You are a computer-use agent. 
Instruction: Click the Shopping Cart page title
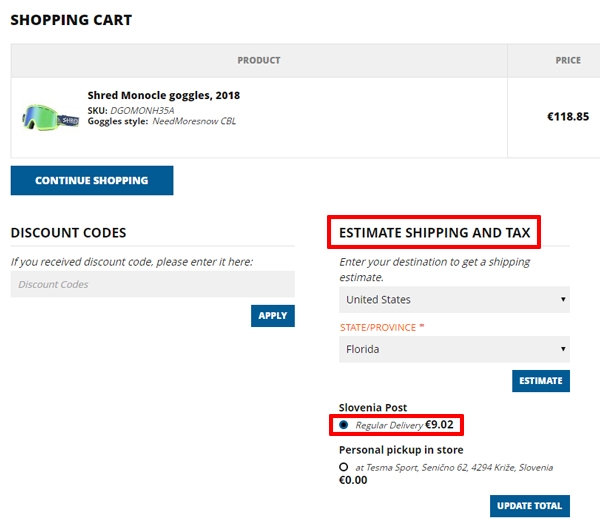point(71,20)
